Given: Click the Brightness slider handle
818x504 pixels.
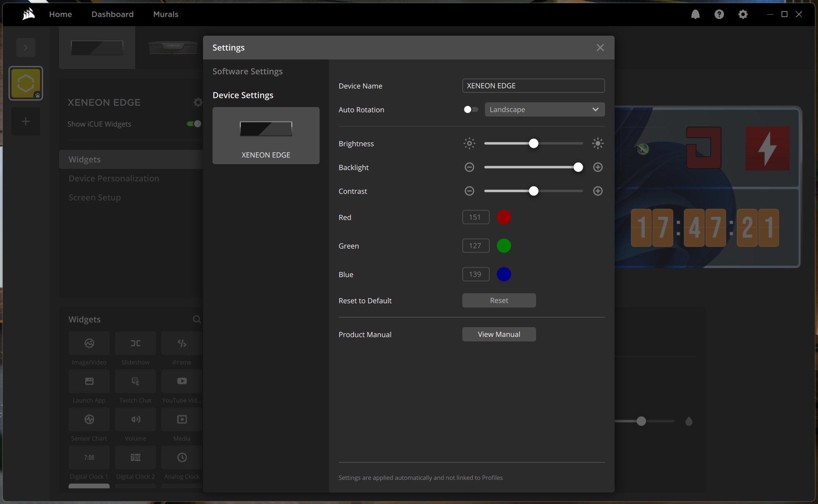Looking at the screenshot, I should tap(534, 144).
